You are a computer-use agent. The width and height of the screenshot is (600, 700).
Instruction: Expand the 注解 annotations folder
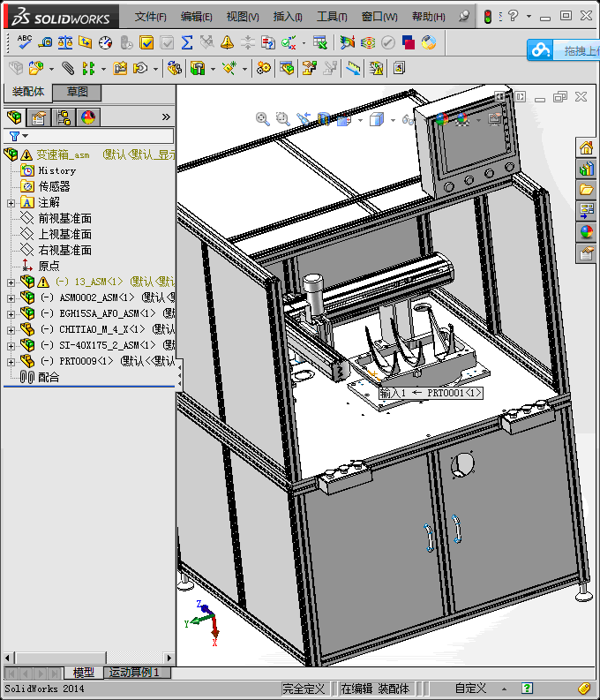pos(11,202)
